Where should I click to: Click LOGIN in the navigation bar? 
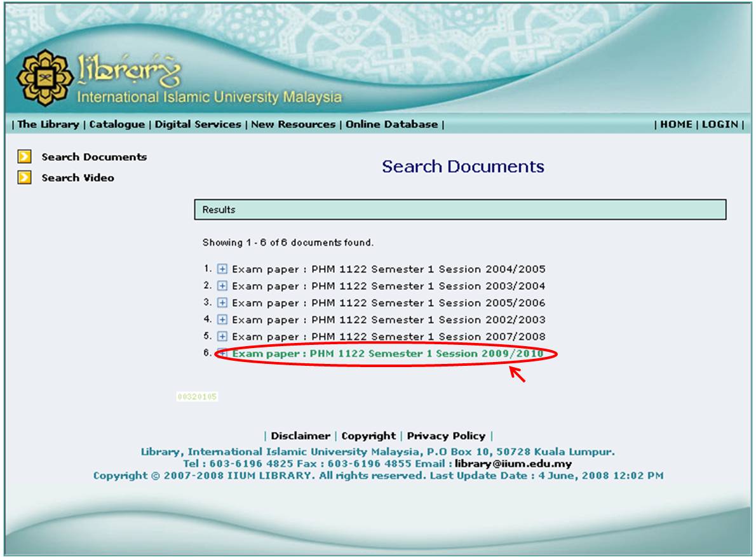[720, 124]
